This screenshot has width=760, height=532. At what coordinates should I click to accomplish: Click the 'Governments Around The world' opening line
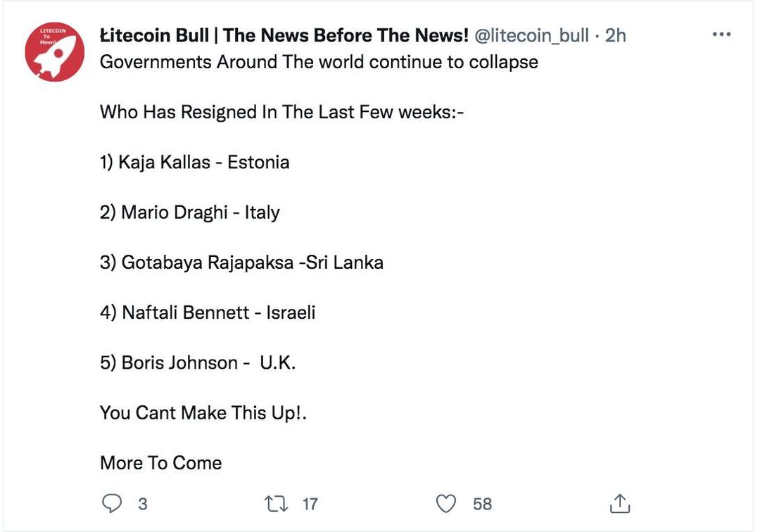tap(319, 62)
